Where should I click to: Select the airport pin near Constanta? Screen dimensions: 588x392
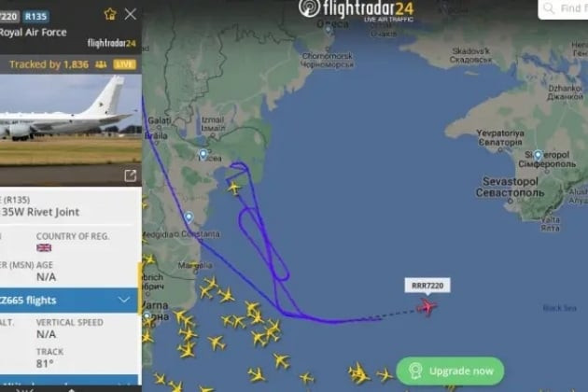[x=189, y=217]
